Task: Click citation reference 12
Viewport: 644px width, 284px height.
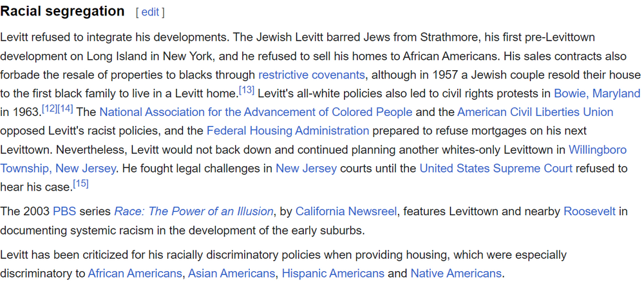Action: tap(49, 108)
